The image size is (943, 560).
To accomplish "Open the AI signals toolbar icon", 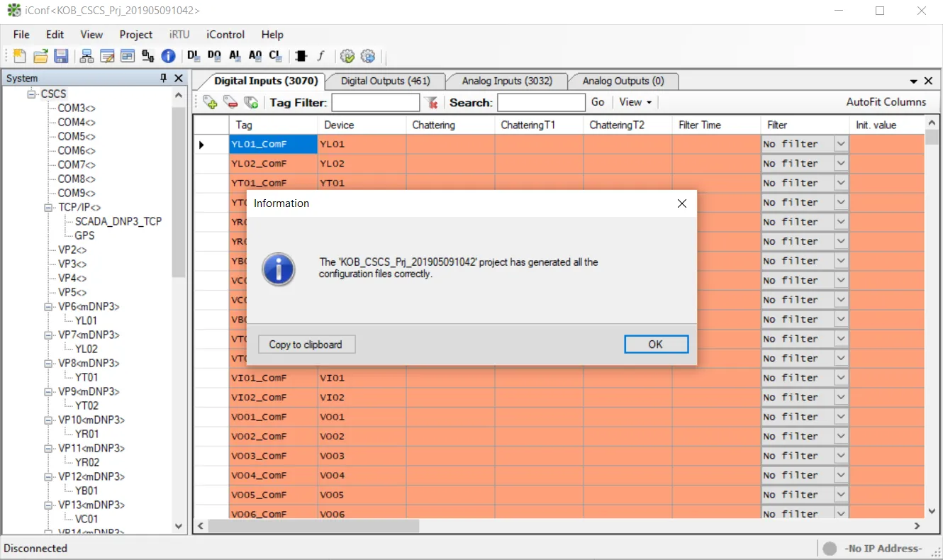I will 235,56.
